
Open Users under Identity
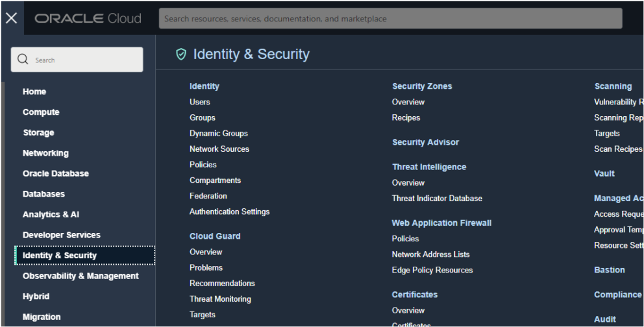199,102
